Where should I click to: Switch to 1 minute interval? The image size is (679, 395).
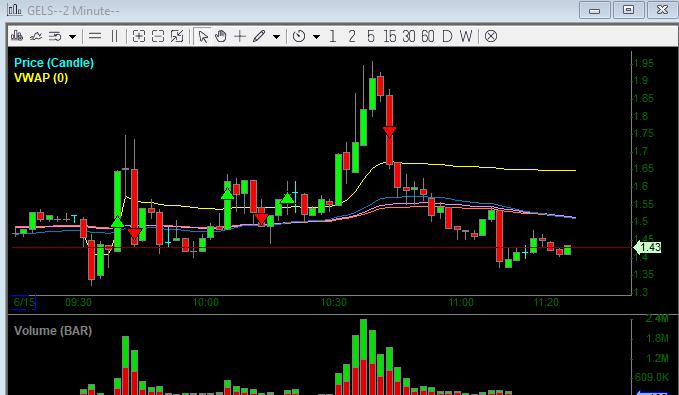tap(333, 36)
